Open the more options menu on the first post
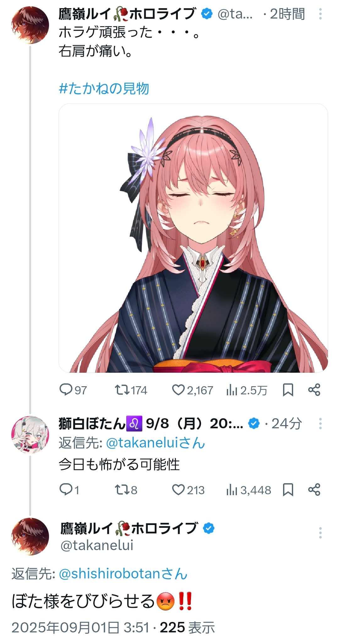The width and height of the screenshot is (339, 644). pyautogui.click(x=320, y=14)
